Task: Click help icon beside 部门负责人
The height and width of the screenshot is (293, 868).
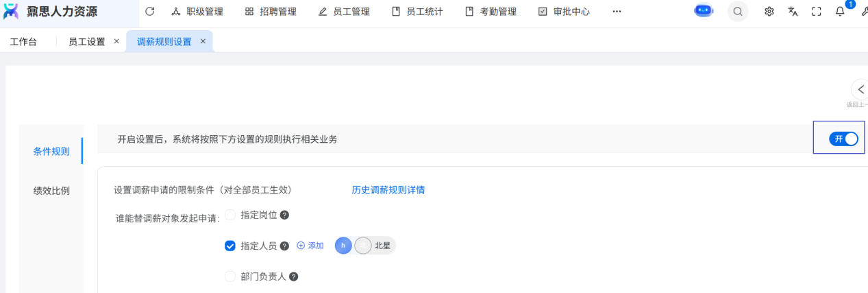Action: [x=293, y=277]
